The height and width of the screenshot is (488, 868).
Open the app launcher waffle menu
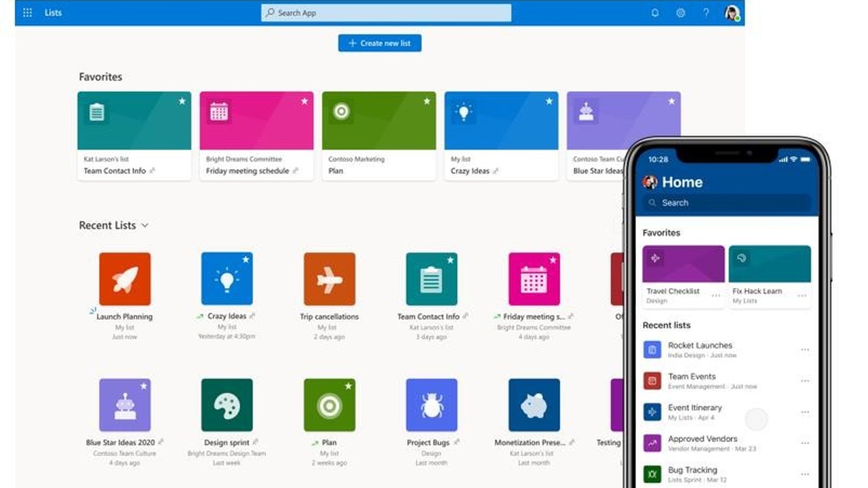pyautogui.click(x=28, y=13)
